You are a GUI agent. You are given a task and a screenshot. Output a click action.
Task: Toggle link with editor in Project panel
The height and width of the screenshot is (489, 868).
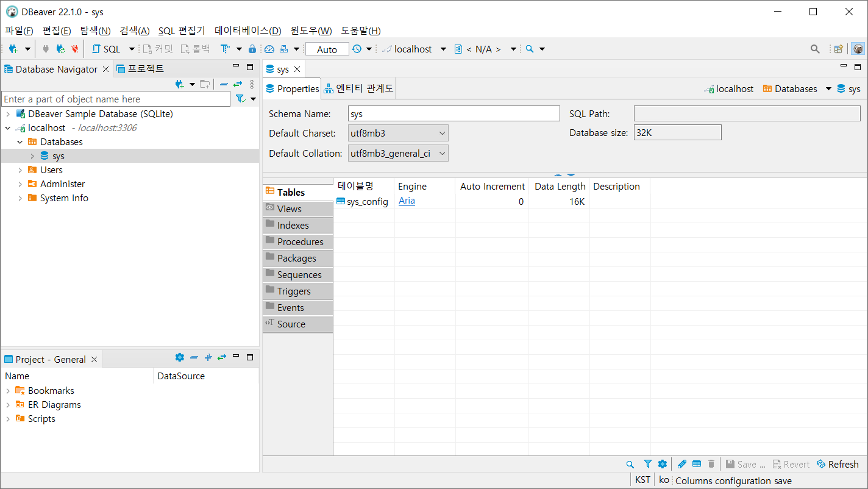(x=222, y=357)
